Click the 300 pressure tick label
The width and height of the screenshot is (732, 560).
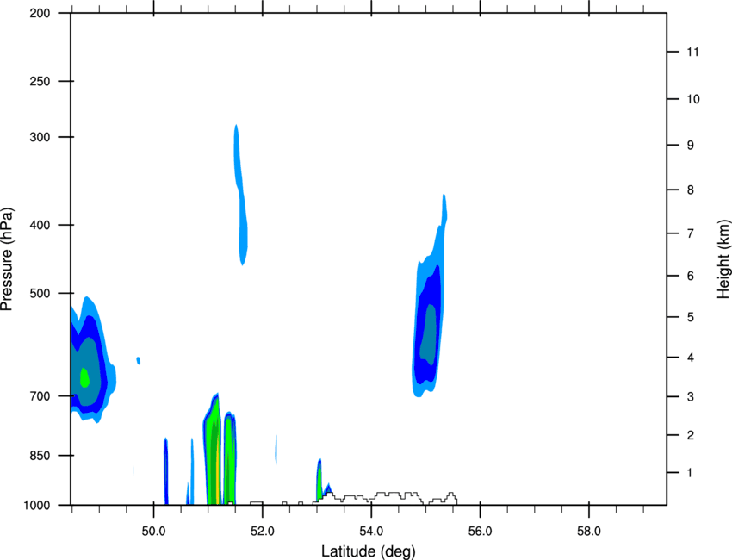tap(40, 137)
